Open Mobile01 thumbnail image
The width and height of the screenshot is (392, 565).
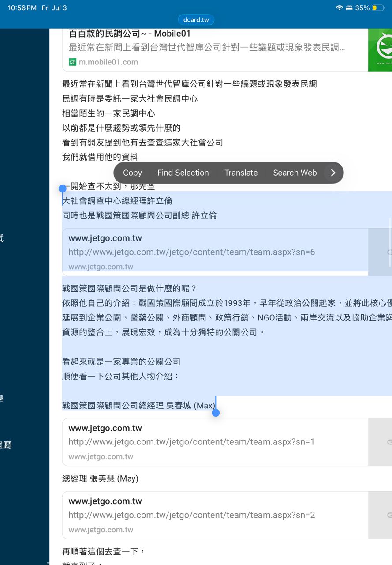(x=380, y=49)
